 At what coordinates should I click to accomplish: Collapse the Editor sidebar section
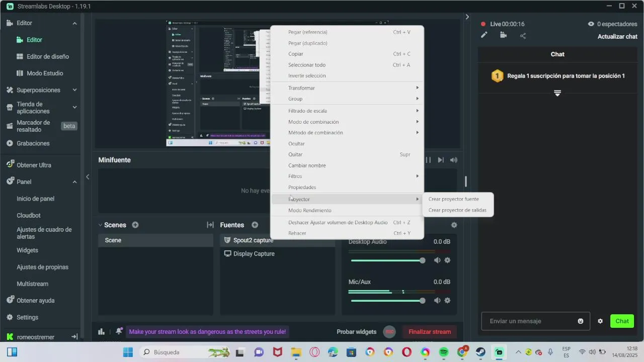[74, 23]
